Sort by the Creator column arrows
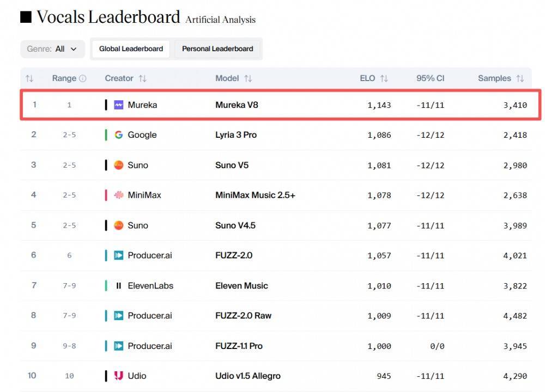Viewport: 545px width, 392px height. (x=143, y=78)
